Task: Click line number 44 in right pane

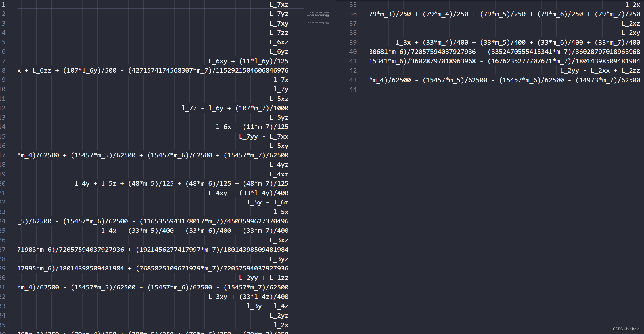Action: tap(353, 90)
